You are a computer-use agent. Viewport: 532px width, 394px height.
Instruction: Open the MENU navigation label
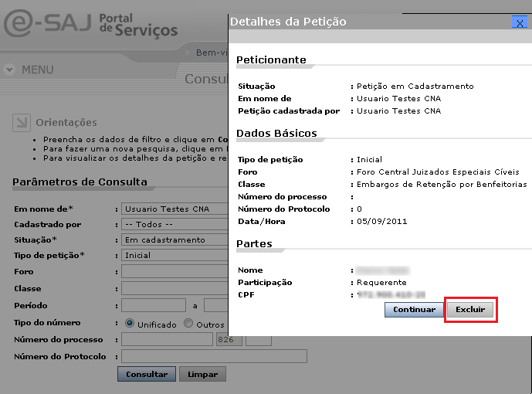[x=37, y=70]
